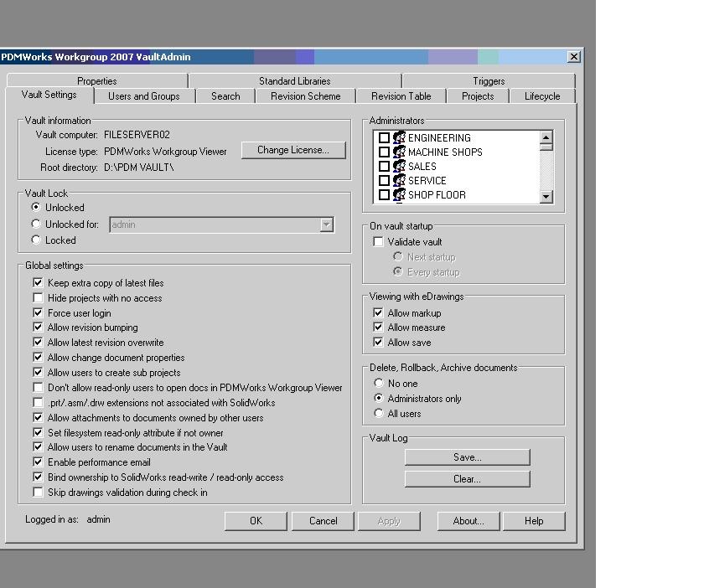Switch to the Properties tab
Screen dimensions: 704x588
pos(97,80)
